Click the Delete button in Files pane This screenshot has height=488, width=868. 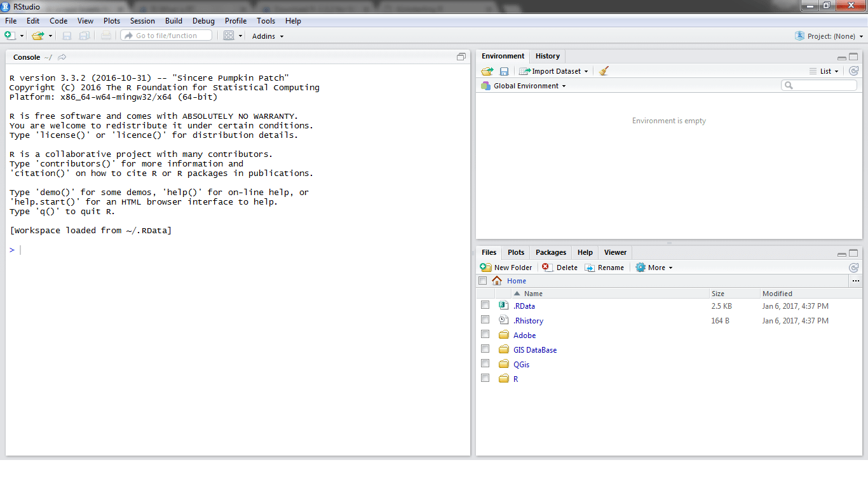tap(560, 268)
